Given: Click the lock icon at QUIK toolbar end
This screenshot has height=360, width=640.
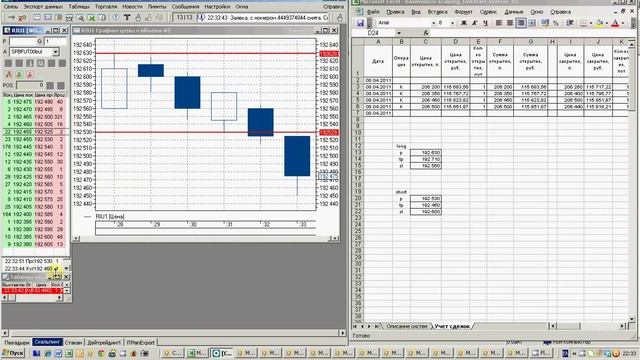Looking at the screenshot, I should click(340, 18).
